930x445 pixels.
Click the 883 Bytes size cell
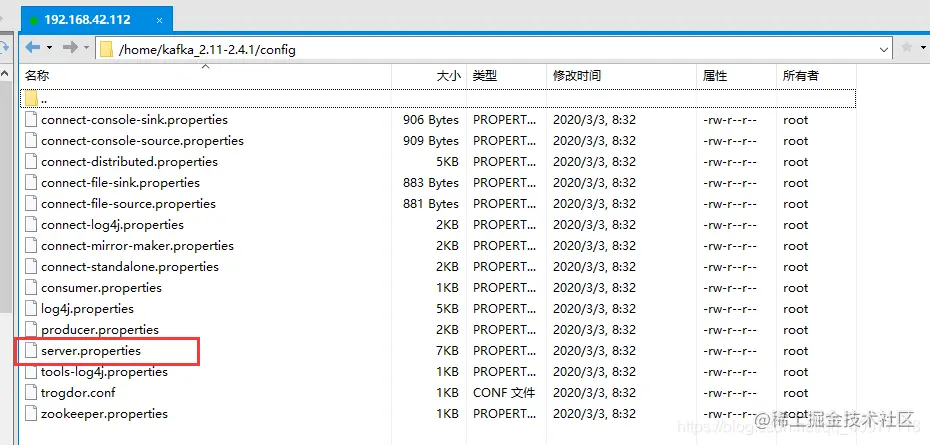point(431,183)
